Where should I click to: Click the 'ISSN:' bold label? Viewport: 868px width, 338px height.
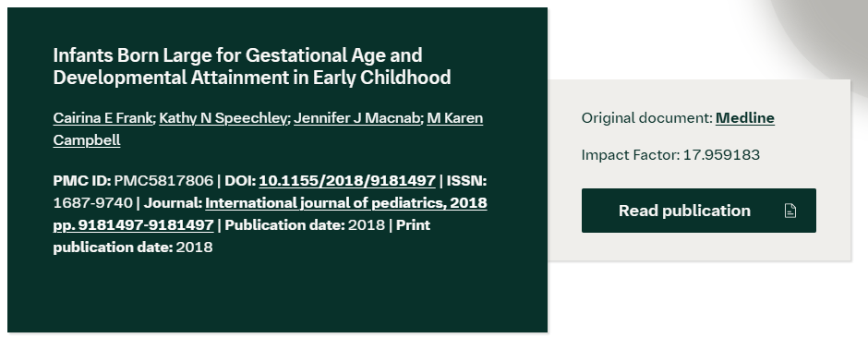pyautogui.click(x=466, y=181)
